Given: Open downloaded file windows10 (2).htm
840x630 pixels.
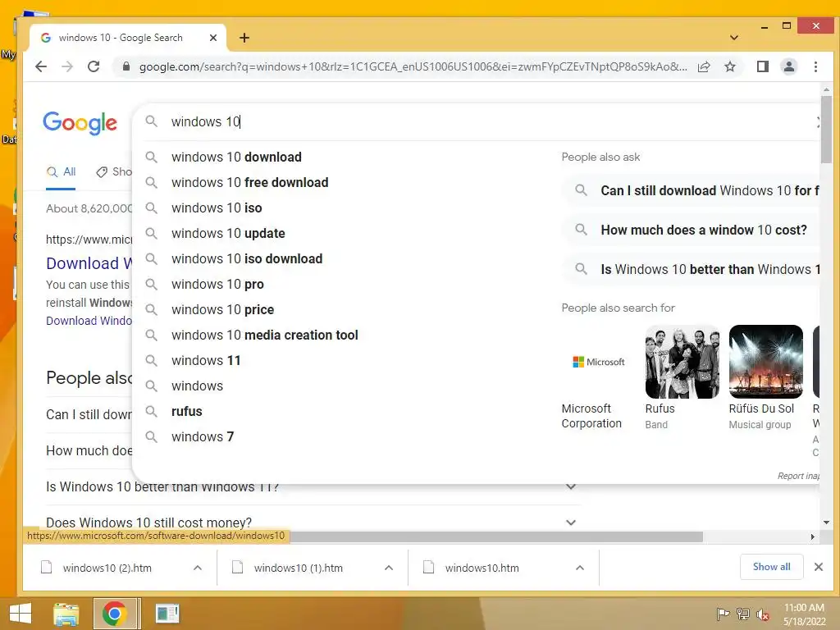Looking at the screenshot, I should tap(107, 568).
